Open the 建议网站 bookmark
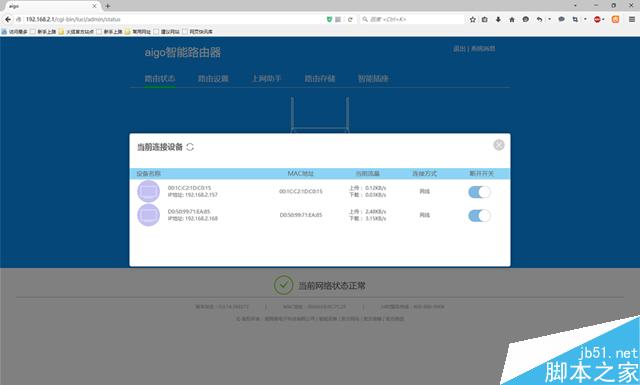Screen dimensions: 640x385 (167, 31)
